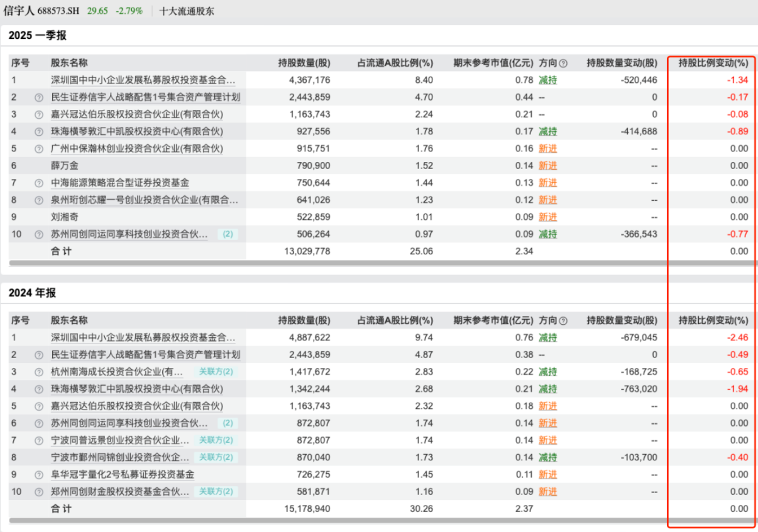758x532 pixels.
Task: Click the info icon beside 嘉兴冠达伯乐 in 2024 年报
Action: [x=39, y=406]
